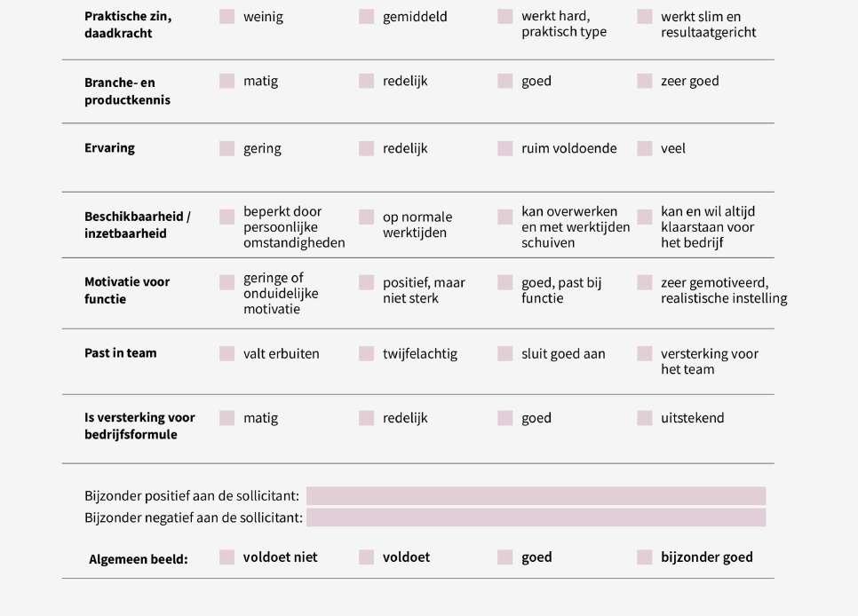This screenshot has height=616, width=858.
Task: Select 'goed, past bij functie' for Motivatie
Action: click(505, 282)
